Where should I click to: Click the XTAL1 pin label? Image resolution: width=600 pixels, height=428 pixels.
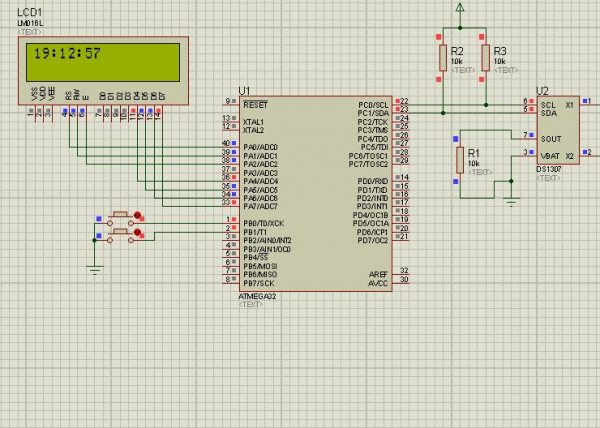254,122
